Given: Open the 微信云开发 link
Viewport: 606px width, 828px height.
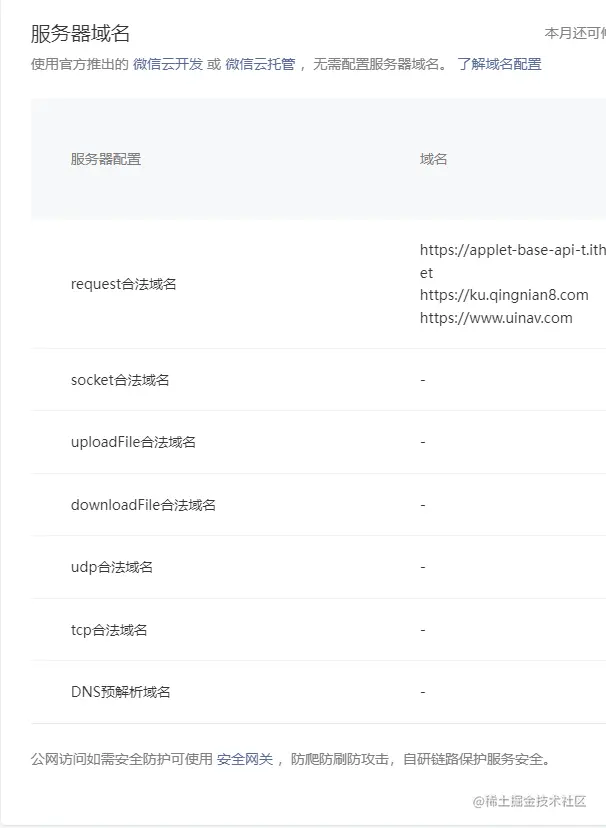Looking at the screenshot, I should coord(168,64).
